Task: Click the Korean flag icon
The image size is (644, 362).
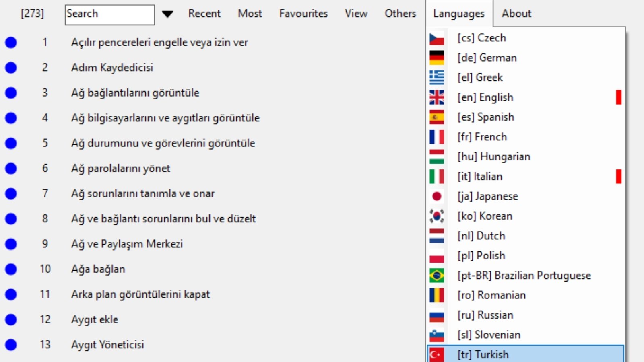Action: [x=437, y=216]
